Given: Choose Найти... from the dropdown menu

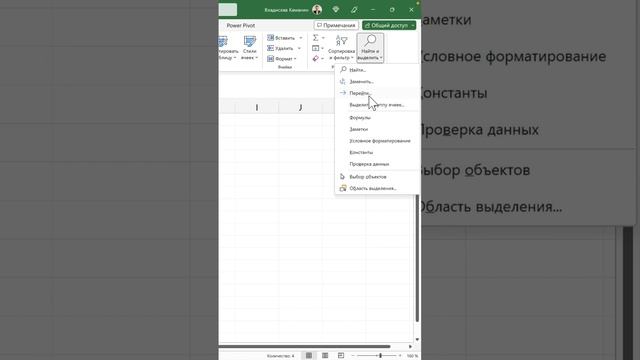Looking at the screenshot, I should 378,70.
